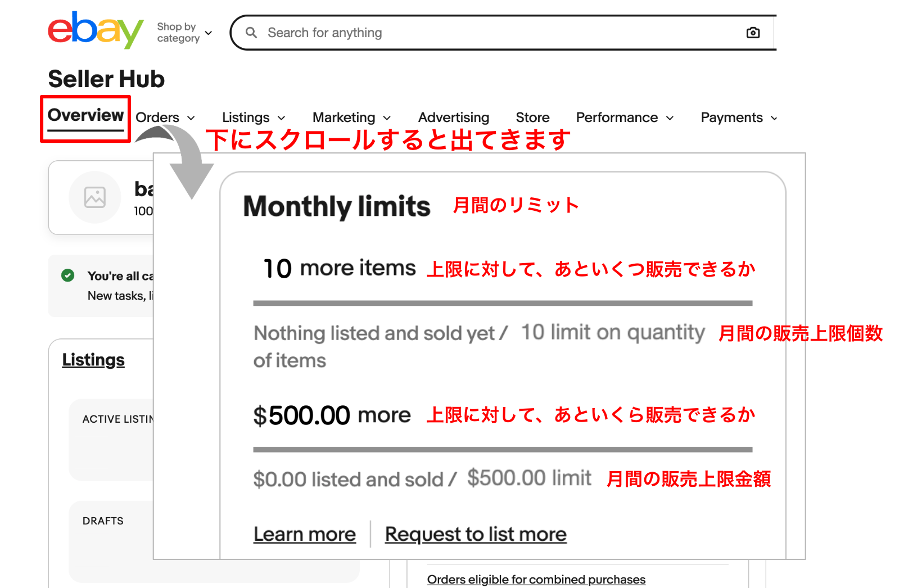Expand the Payments menu chevron
The height and width of the screenshot is (588, 922).
(774, 118)
